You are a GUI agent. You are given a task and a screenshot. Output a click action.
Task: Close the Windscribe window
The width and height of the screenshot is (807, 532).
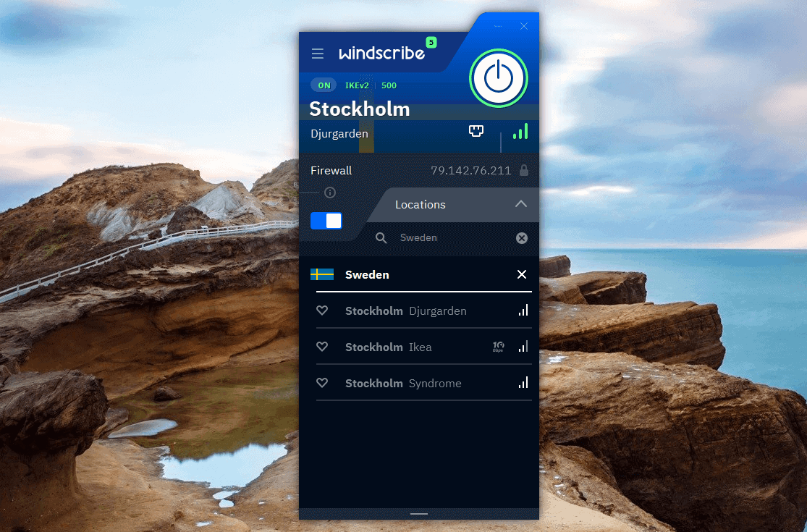pos(524,26)
